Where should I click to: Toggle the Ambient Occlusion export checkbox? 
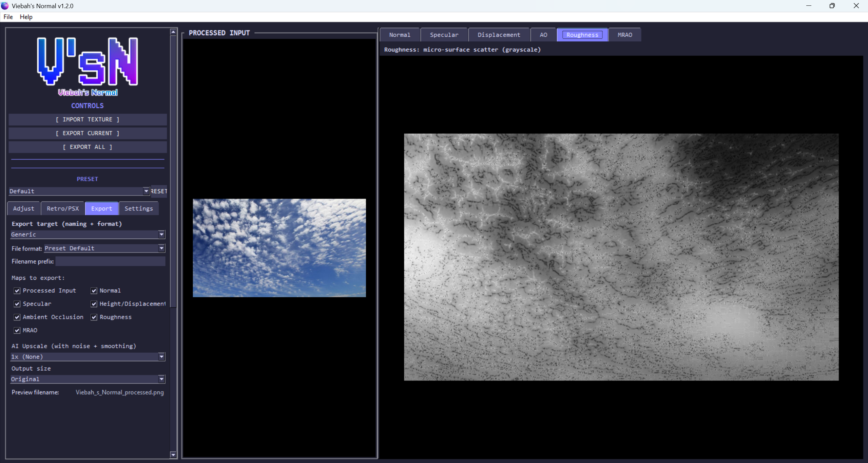point(17,317)
